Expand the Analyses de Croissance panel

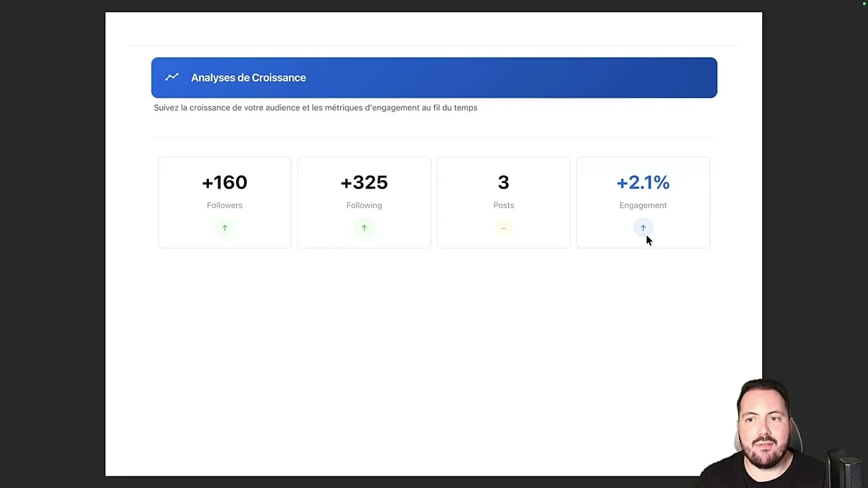click(434, 77)
